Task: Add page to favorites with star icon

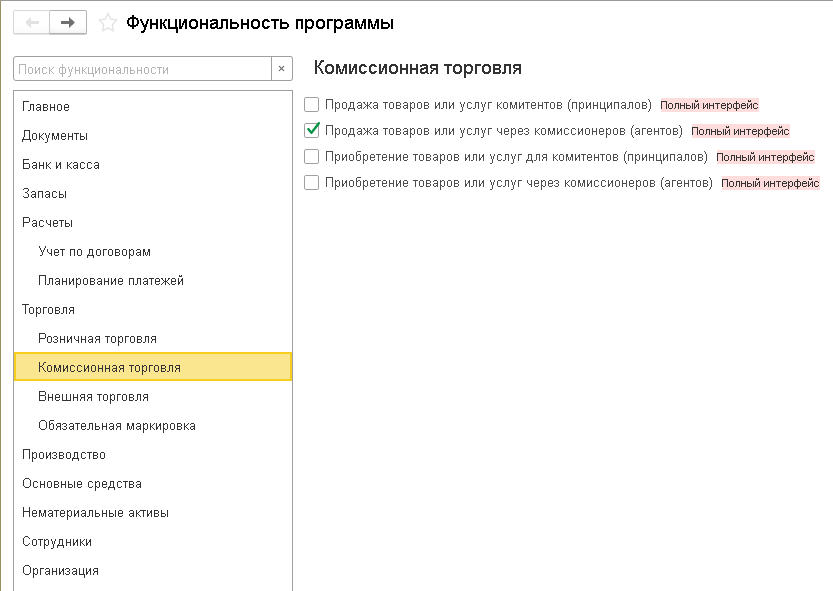Action: click(x=108, y=22)
